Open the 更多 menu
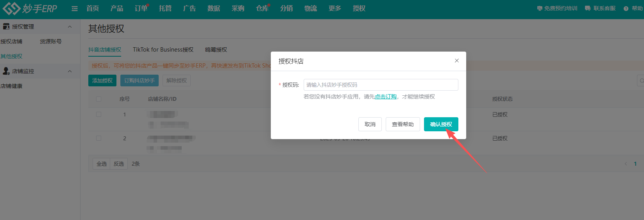This screenshot has height=220, width=644. click(x=335, y=9)
